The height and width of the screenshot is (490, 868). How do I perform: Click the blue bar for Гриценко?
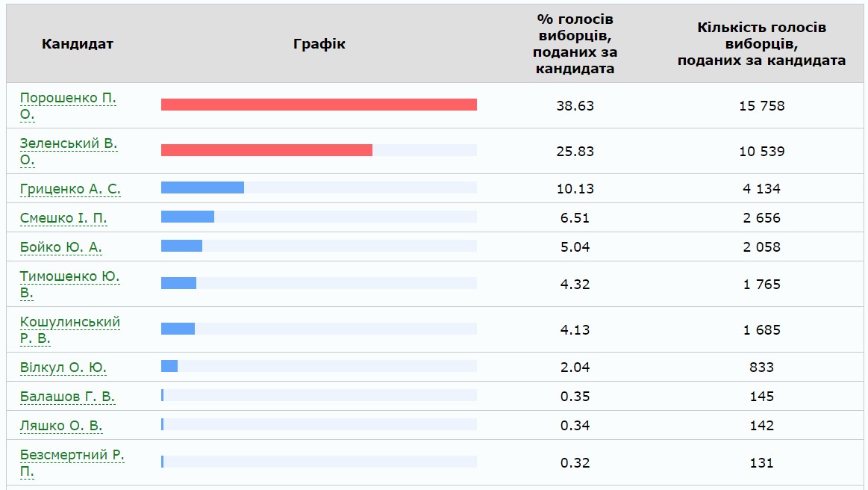tap(202, 187)
